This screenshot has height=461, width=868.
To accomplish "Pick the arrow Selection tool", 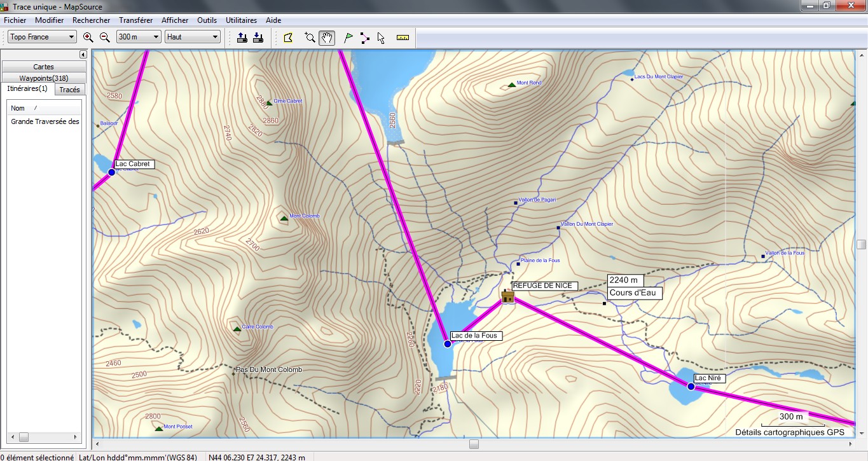I will [381, 38].
